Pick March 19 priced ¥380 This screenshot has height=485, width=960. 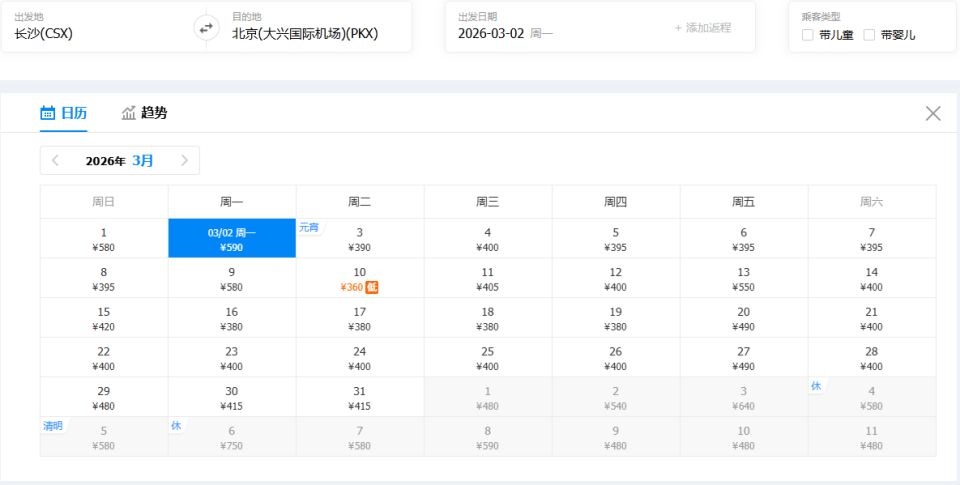coord(616,318)
